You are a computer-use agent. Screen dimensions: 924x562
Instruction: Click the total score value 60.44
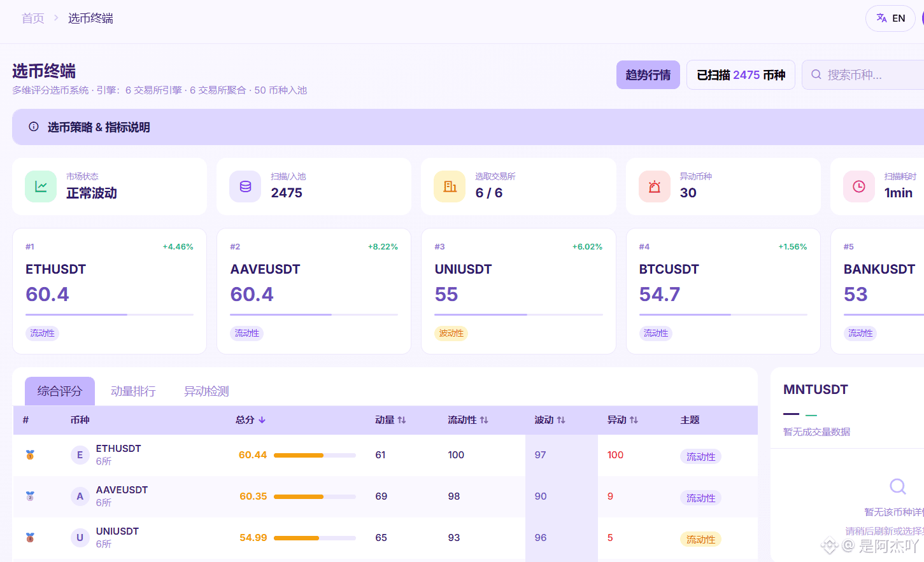[253, 455]
